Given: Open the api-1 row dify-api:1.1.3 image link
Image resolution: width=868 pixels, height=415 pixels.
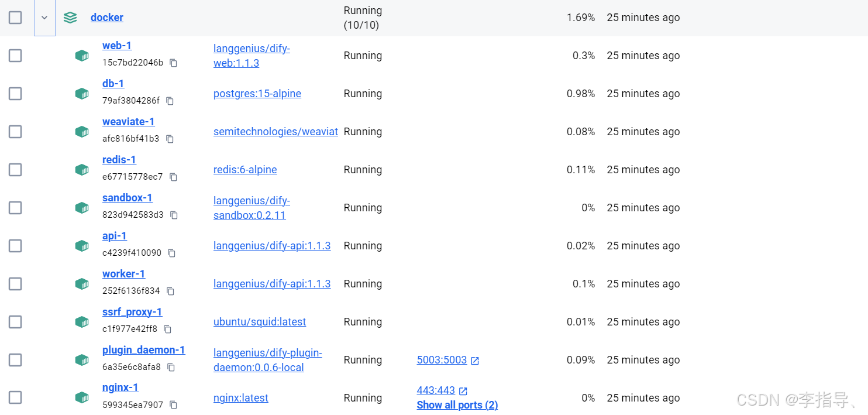Looking at the screenshot, I should (272, 246).
